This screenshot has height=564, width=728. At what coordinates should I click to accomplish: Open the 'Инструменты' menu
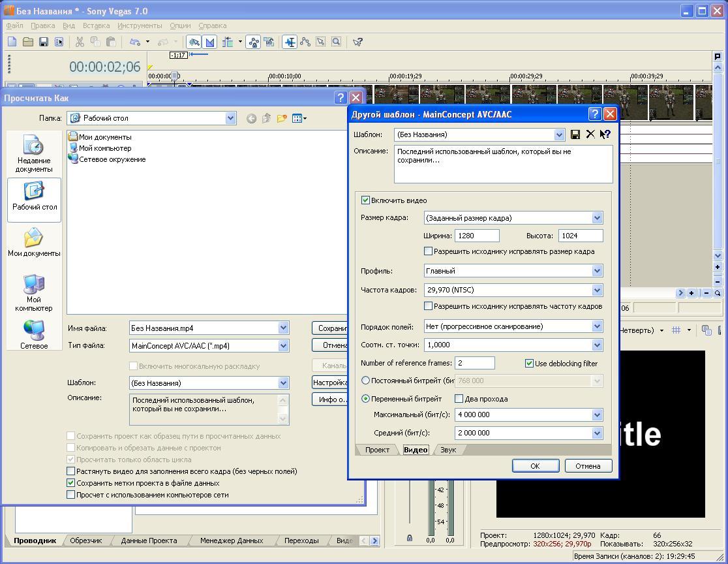(x=140, y=25)
